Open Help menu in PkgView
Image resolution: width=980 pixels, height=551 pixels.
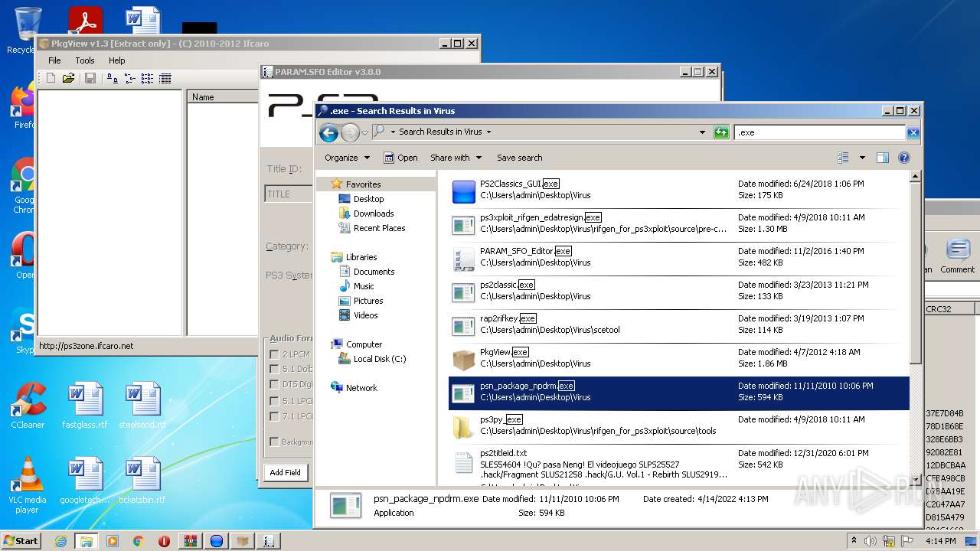click(x=116, y=60)
